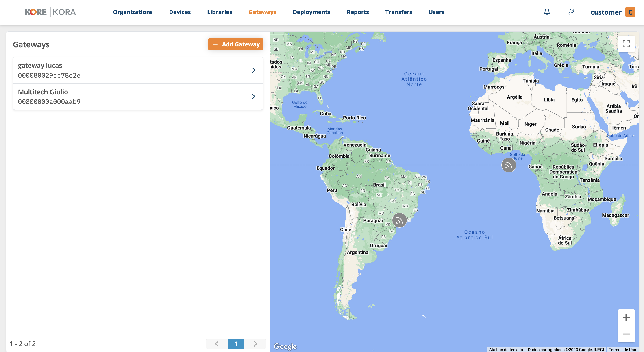Zoom out on the map
The image size is (644, 352).
tap(626, 334)
